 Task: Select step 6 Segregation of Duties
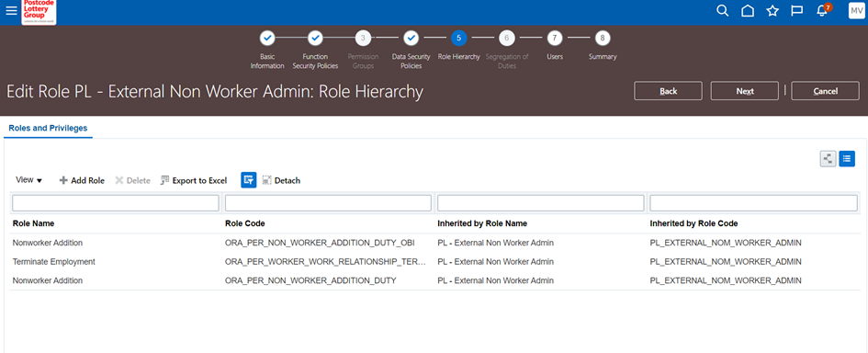(x=506, y=39)
